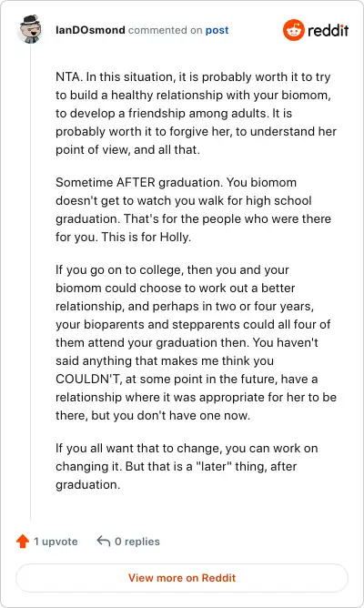Image resolution: width=364 pixels, height=608 pixels.
Task: Click the "0 replies" label
Action: coord(137,542)
